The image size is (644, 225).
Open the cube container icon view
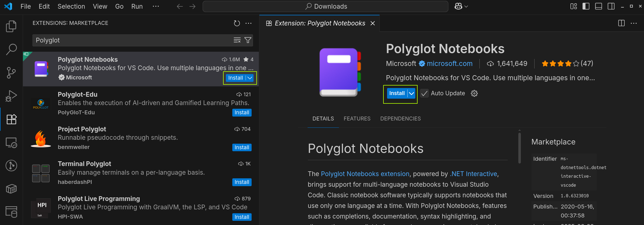(x=11, y=189)
